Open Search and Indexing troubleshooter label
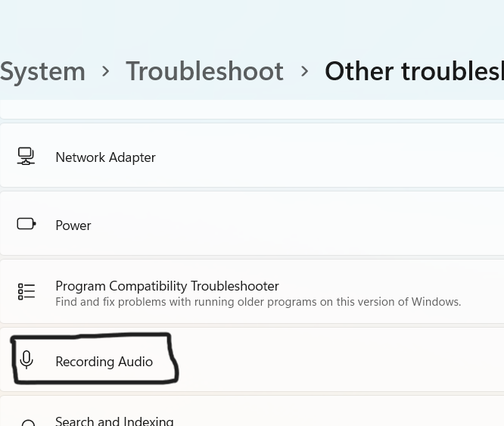504x426 pixels. 114,421
